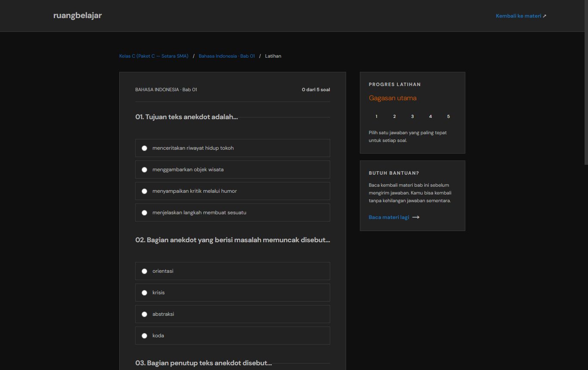The image size is (588, 370).
Task: Open "Bahasa Indonesia · Bab 01" breadcrumb
Action: 227,56
